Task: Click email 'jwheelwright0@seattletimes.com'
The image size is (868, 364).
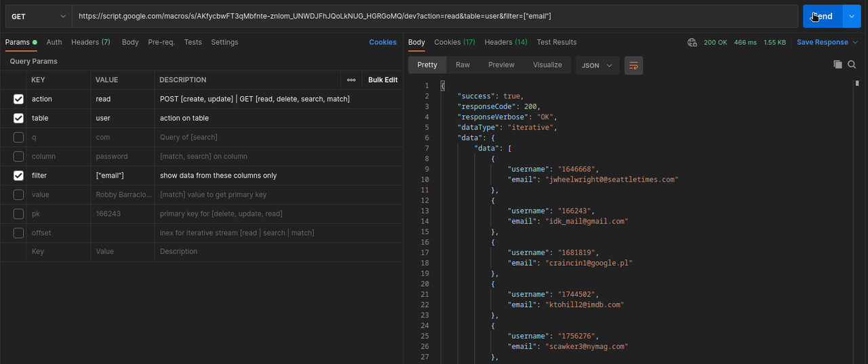Action: [x=612, y=180]
